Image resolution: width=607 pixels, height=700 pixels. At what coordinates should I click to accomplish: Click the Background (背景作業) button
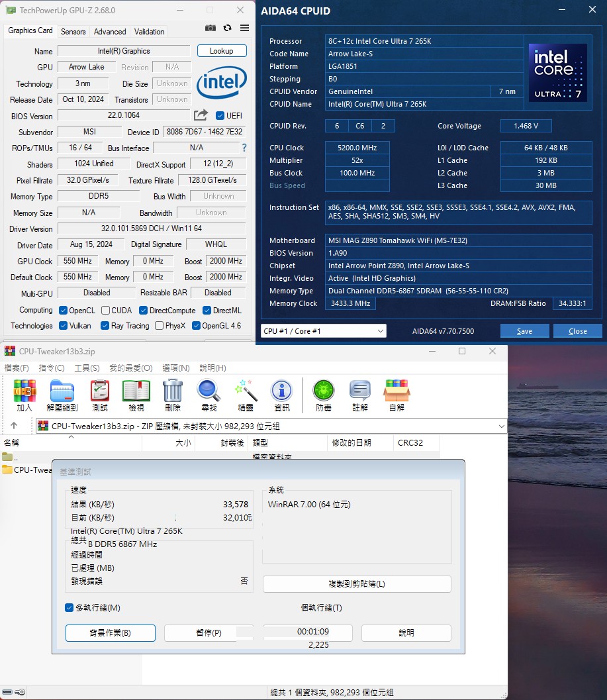111,632
